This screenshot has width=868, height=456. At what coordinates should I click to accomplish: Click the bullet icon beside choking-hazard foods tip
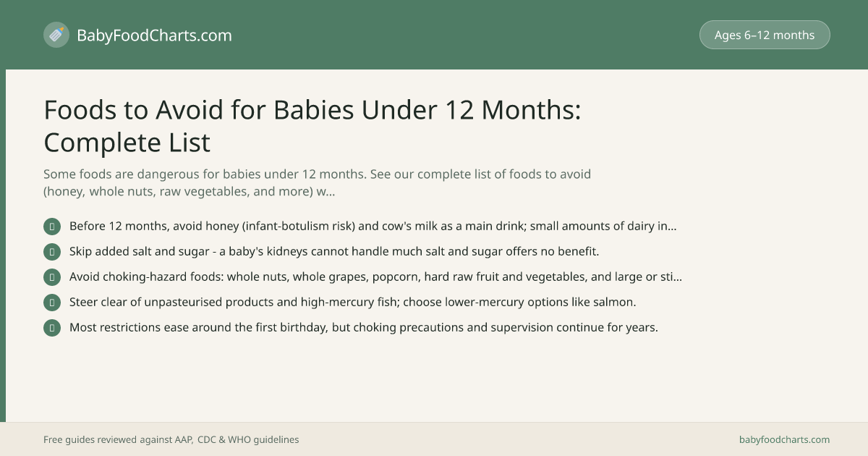coord(52,277)
